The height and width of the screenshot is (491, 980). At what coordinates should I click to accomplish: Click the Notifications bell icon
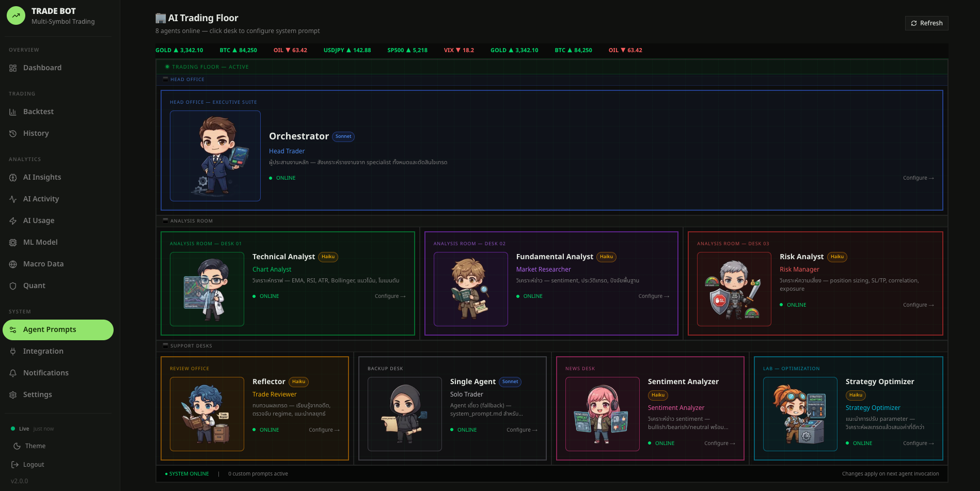(x=13, y=373)
